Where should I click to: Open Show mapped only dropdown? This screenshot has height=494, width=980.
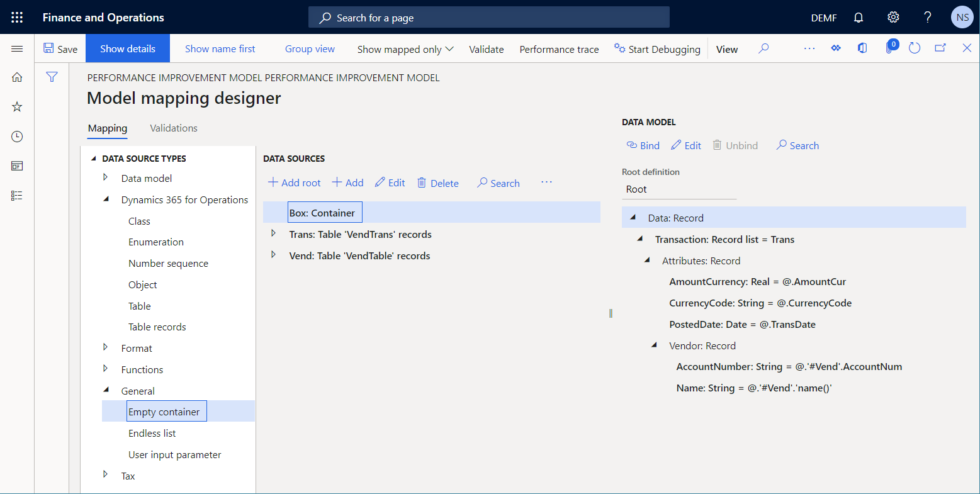pos(405,49)
